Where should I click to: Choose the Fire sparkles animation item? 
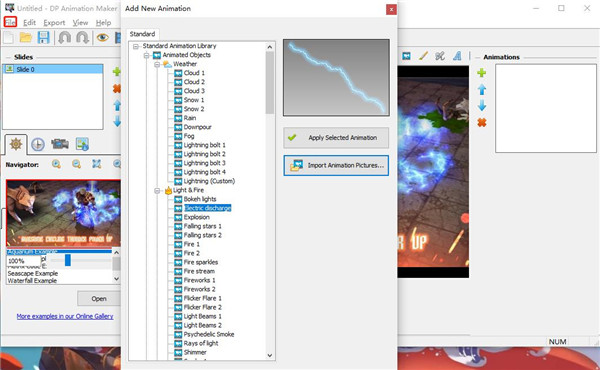point(201,262)
